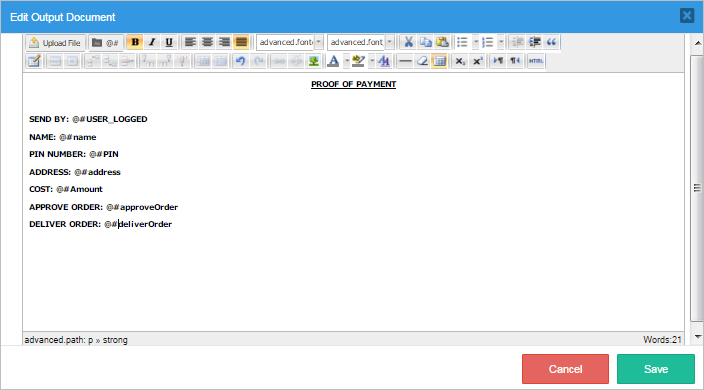The height and width of the screenshot is (390, 704).
Task: Toggle italic formatting
Action: coord(152,42)
